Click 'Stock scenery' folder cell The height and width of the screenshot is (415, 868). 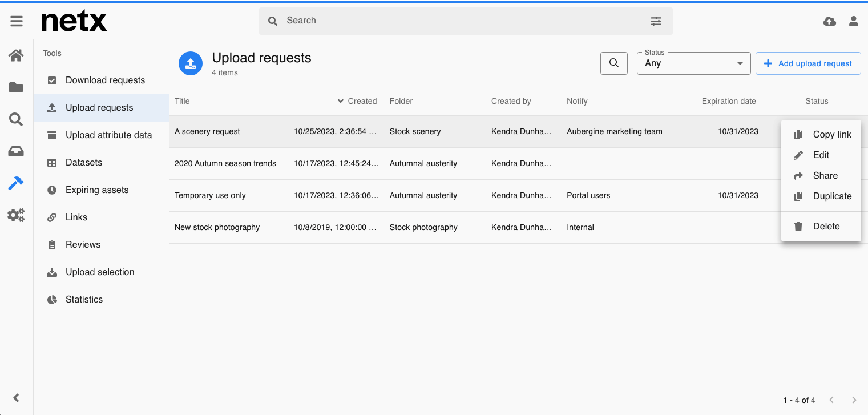(x=415, y=131)
